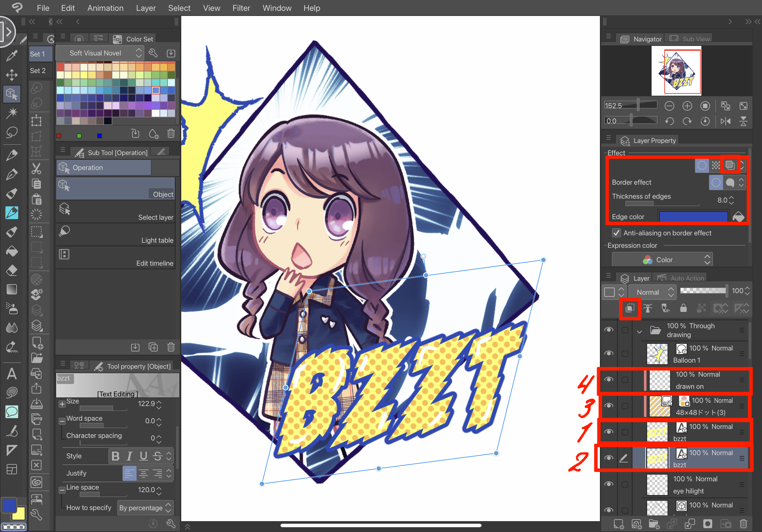Enable Anti-aliasing on border effect

coord(616,233)
